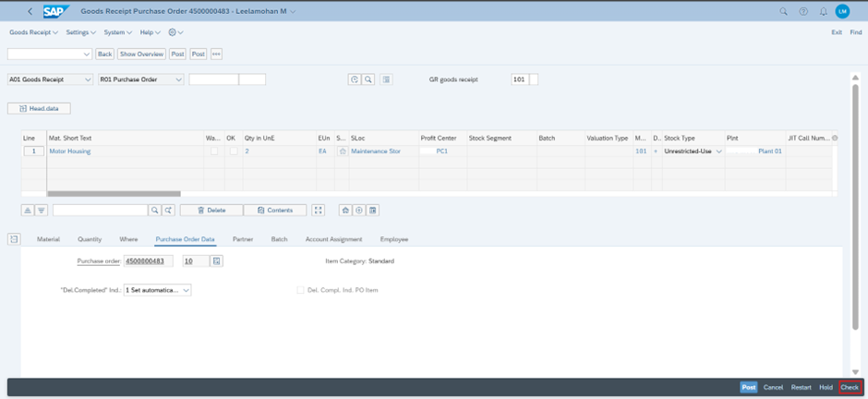868x399 pixels.
Task: Click Restart in the footer bar
Action: click(801, 387)
